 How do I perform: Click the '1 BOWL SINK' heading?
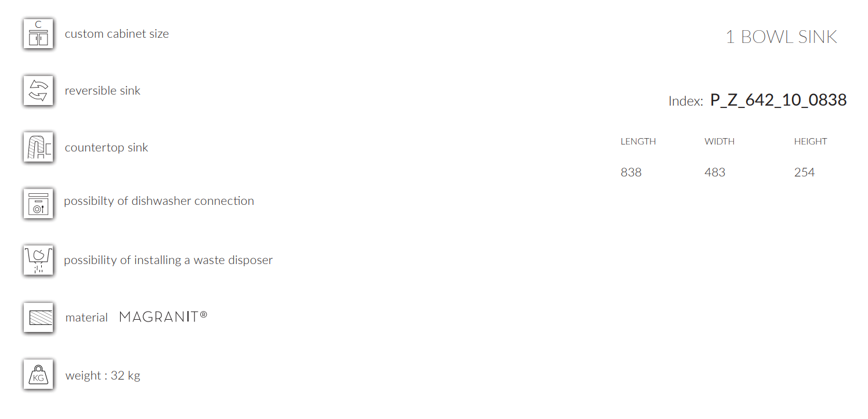point(782,37)
